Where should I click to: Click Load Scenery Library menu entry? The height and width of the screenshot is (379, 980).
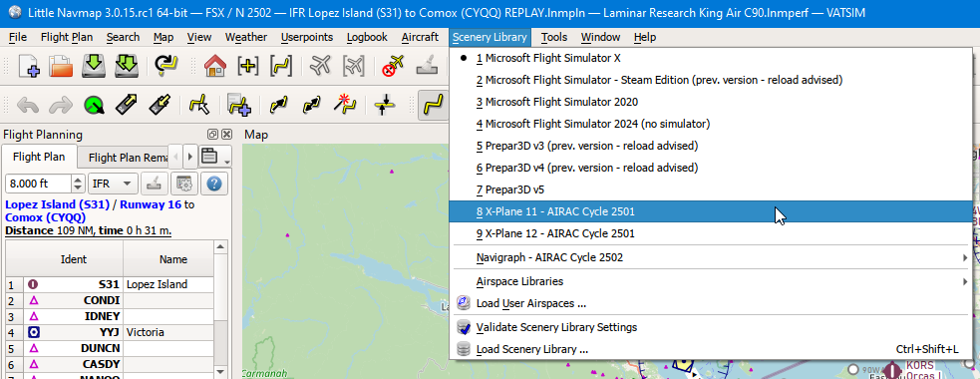click(712, 349)
